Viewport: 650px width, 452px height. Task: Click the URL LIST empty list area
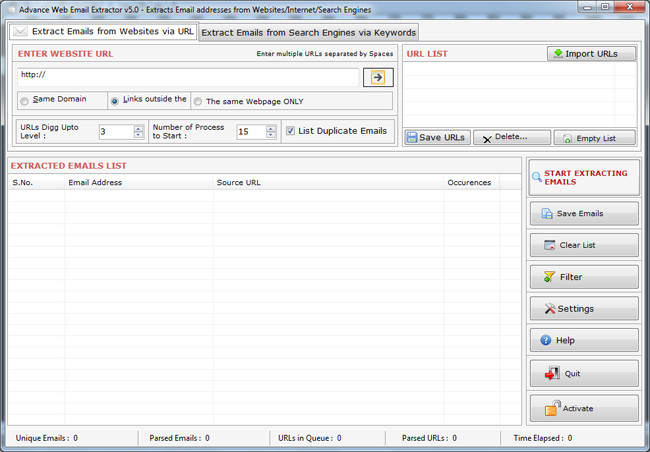tap(520, 95)
